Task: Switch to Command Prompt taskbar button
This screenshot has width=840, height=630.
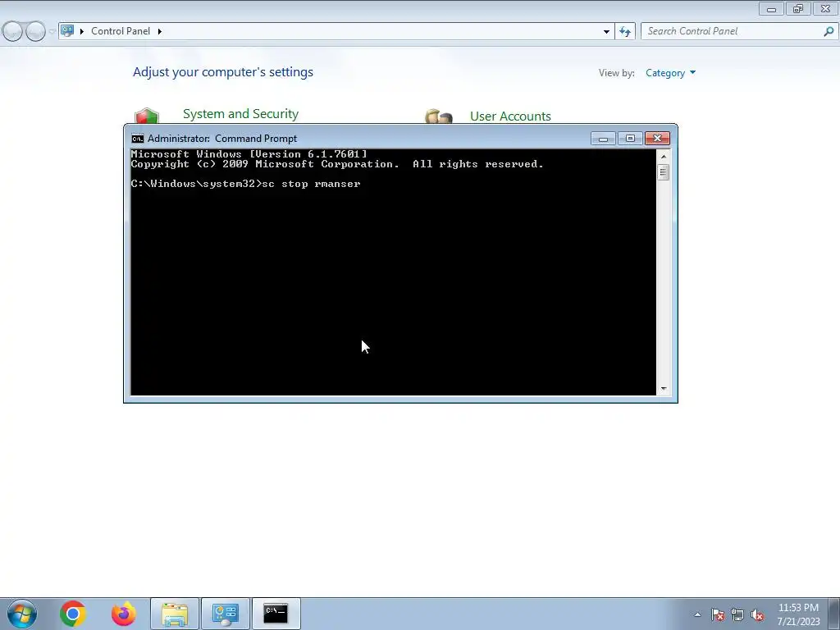Action: click(276, 614)
